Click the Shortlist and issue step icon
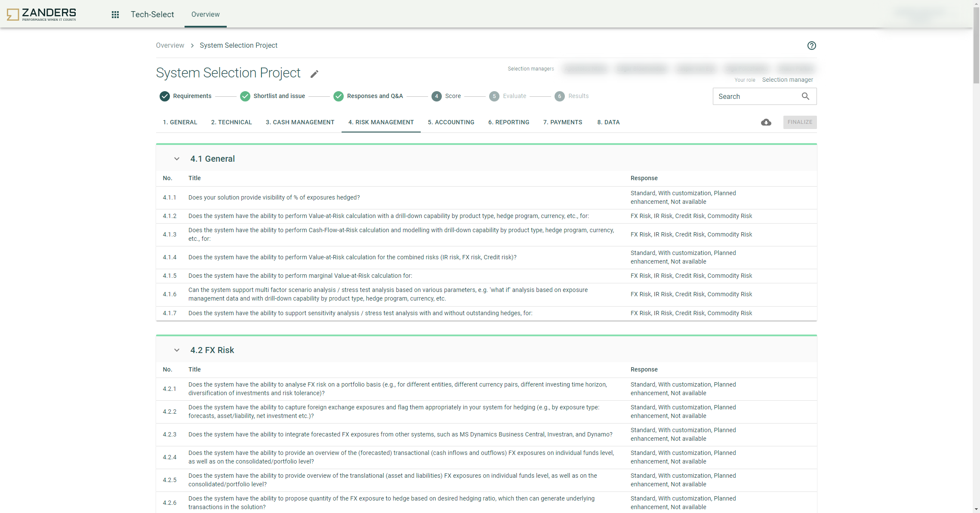 (x=245, y=96)
